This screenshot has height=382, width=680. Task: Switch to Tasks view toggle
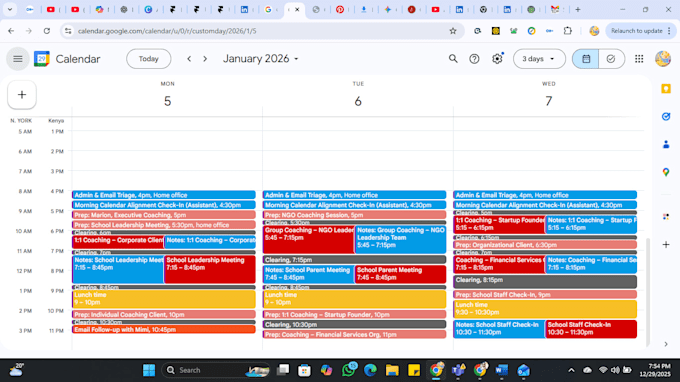click(611, 59)
